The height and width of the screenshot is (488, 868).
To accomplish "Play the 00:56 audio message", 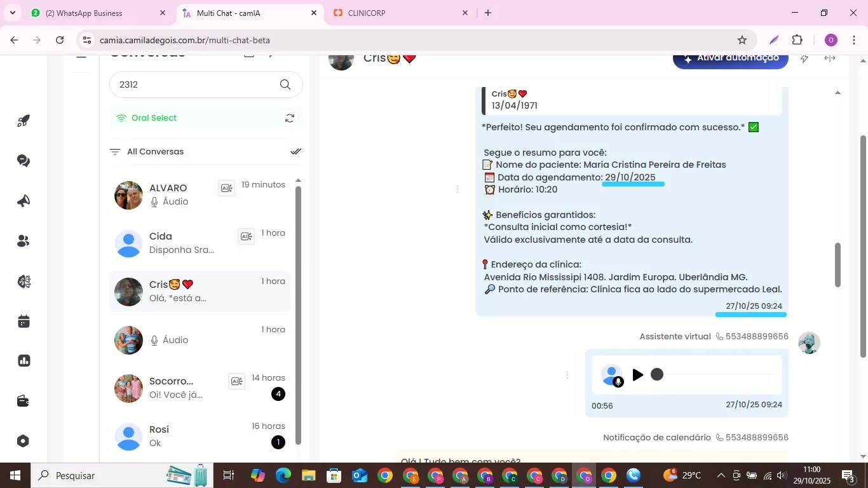I will click(638, 375).
